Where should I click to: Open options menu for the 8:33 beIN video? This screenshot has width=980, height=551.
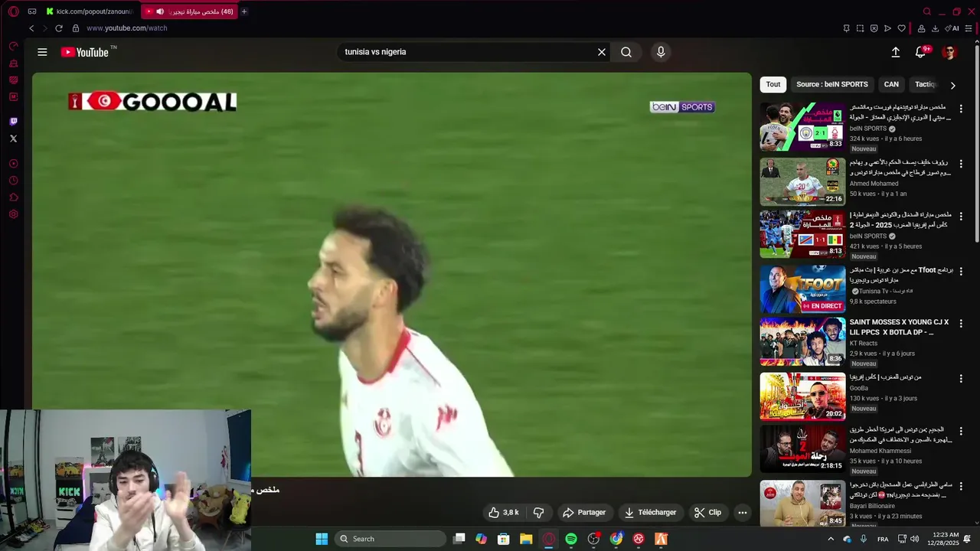(961, 109)
